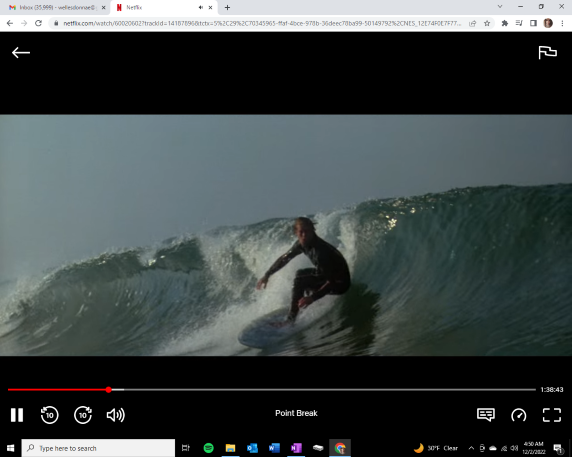This screenshot has height=457, width=572.
Task: Open Chrome extensions puzzle icon
Action: [x=505, y=23]
